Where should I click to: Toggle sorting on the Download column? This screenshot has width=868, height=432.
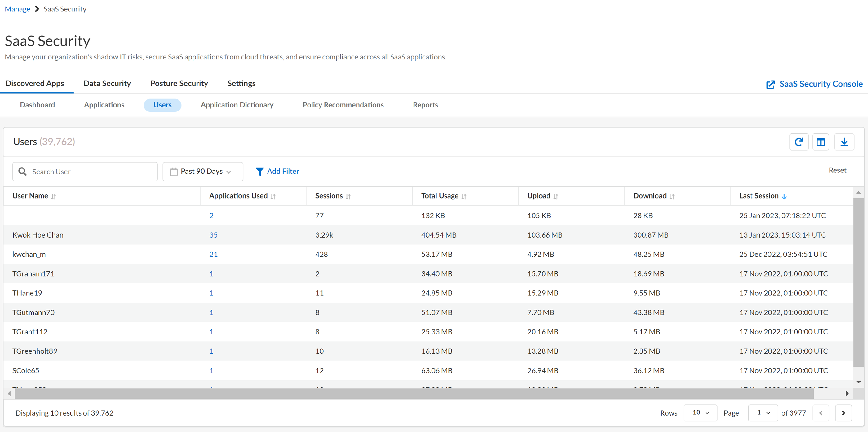pos(672,197)
